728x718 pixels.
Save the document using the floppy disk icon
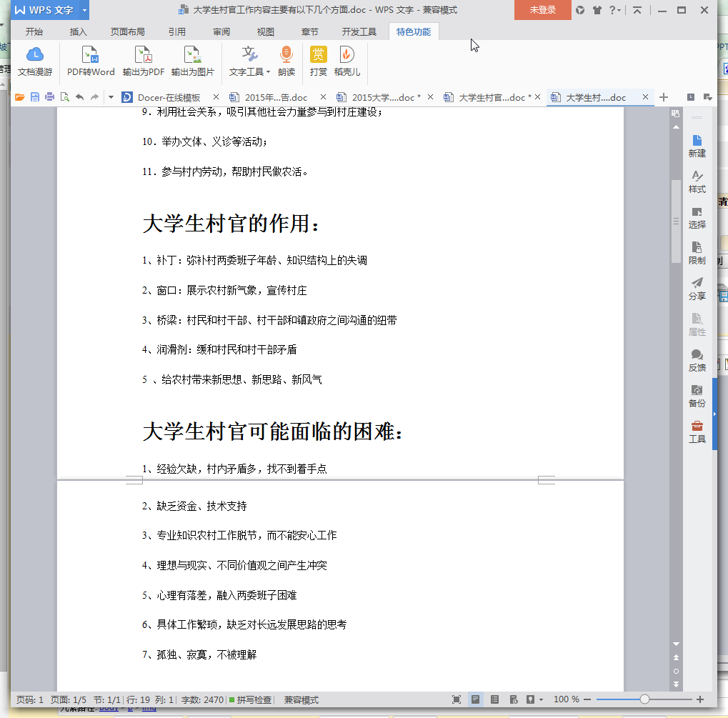[x=35, y=97]
